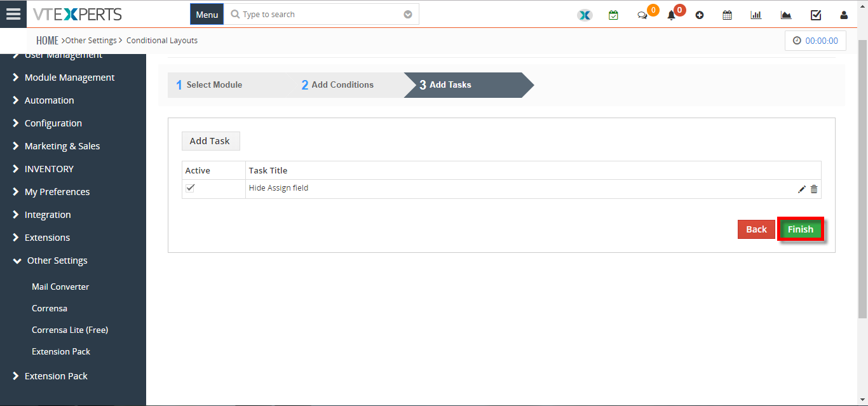This screenshot has height=406, width=868.
Task: Open the notifications bell icon
Action: pyautogui.click(x=671, y=15)
